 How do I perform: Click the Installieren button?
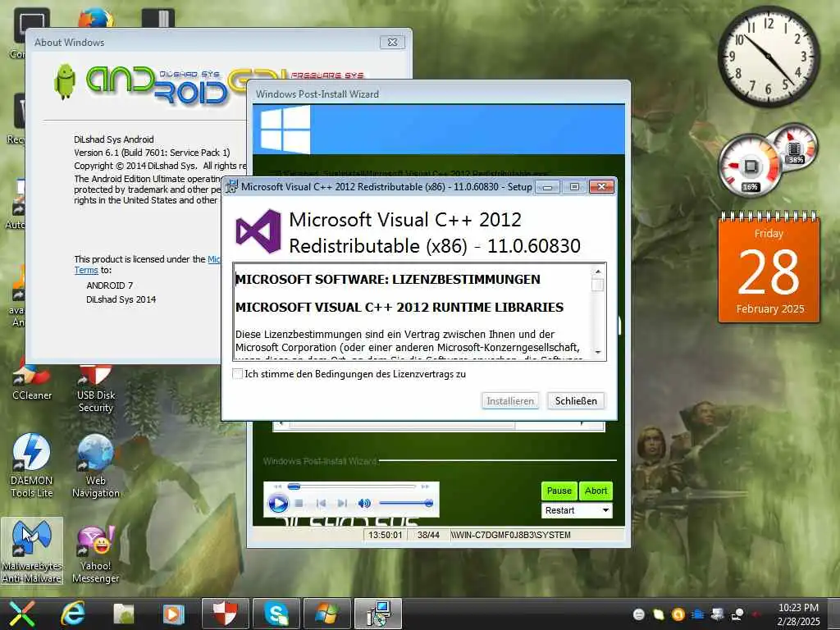click(510, 400)
